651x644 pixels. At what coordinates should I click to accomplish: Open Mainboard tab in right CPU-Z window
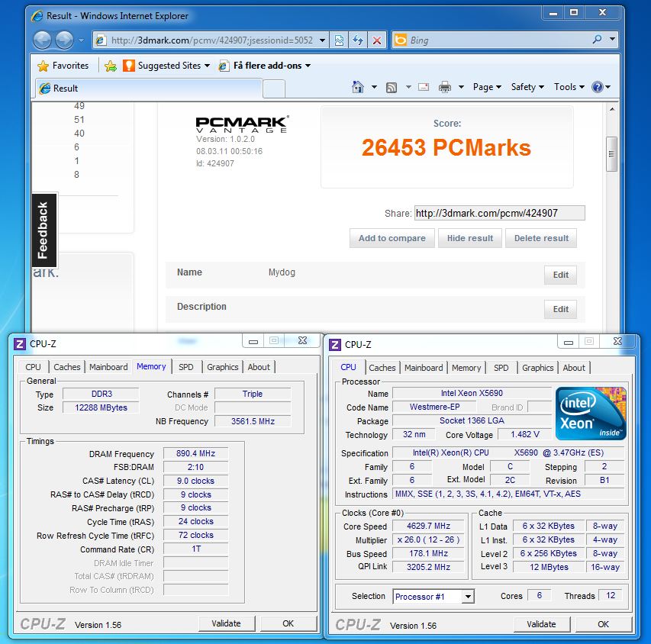424,368
